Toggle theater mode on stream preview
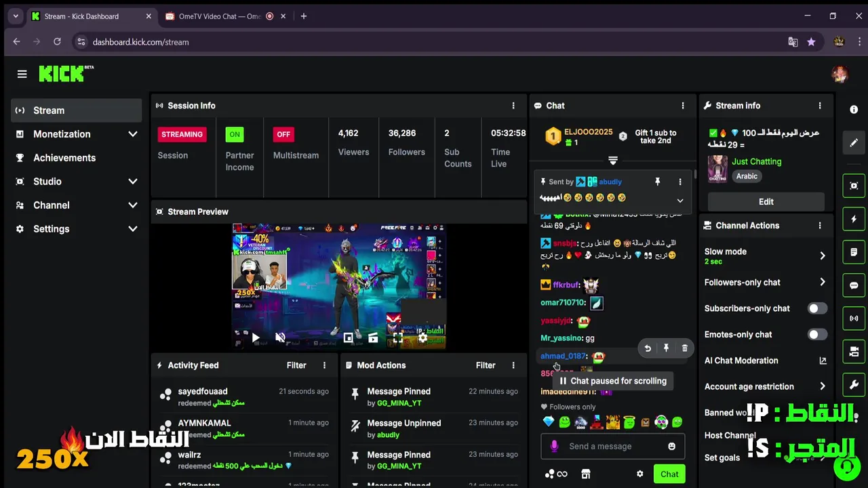The width and height of the screenshot is (868, 488). coord(373,337)
